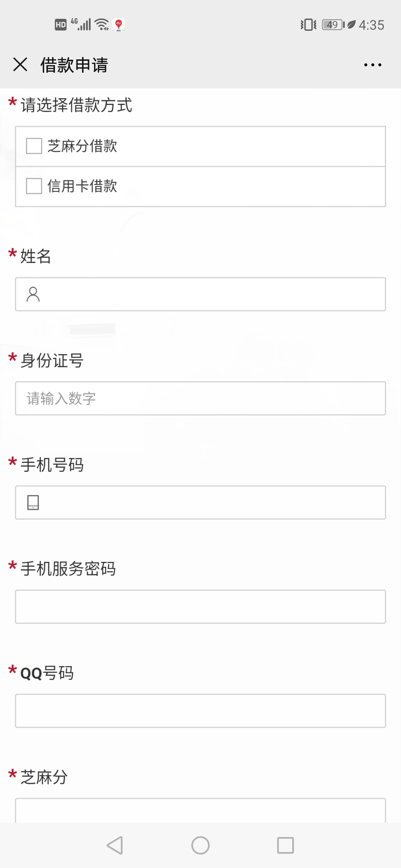The width and height of the screenshot is (401, 868).
Task: Open the three-dot more options menu
Action: point(372,65)
